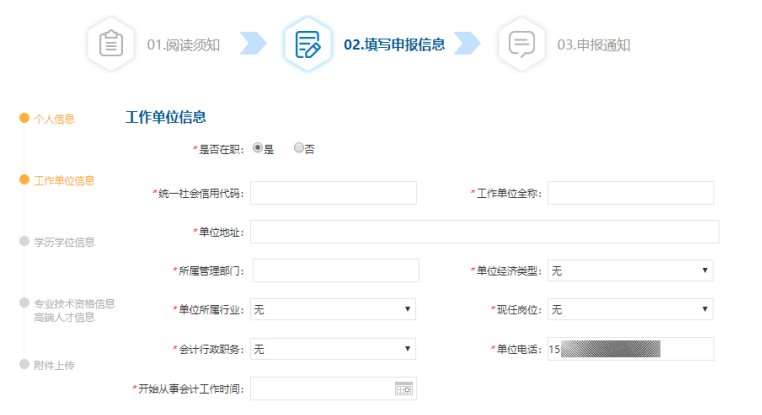The height and width of the screenshot is (415, 762).
Task: Click the orange dot beside 工作单位信息
Action: (x=24, y=180)
